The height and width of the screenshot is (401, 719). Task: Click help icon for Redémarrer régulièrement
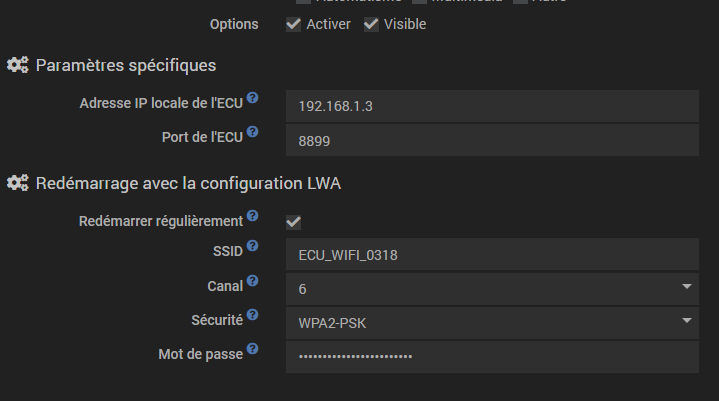(x=252, y=216)
